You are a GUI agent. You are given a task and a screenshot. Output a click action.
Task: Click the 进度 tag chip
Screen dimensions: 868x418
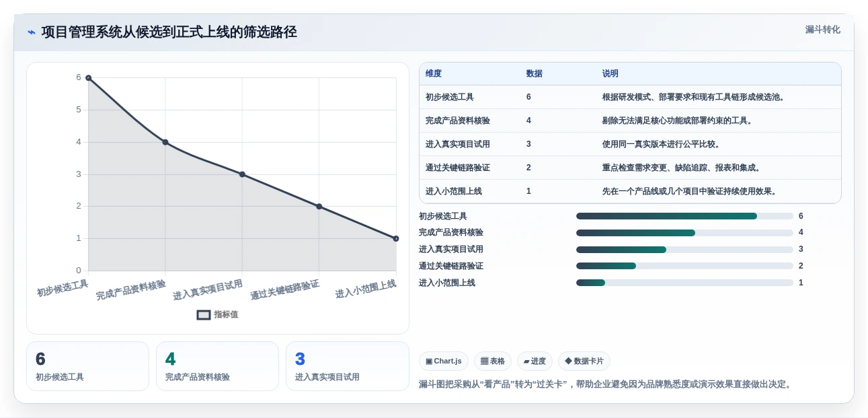click(535, 361)
